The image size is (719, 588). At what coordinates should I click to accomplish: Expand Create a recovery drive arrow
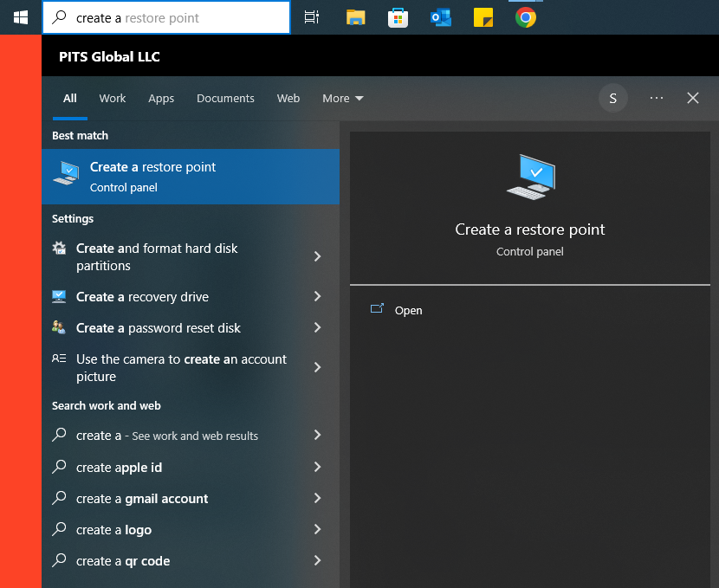click(317, 296)
